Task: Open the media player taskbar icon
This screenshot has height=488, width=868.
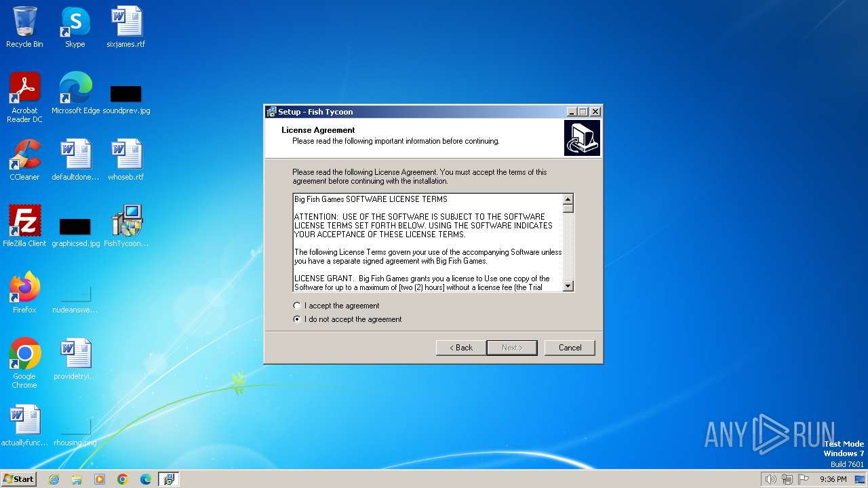Action: point(100,479)
